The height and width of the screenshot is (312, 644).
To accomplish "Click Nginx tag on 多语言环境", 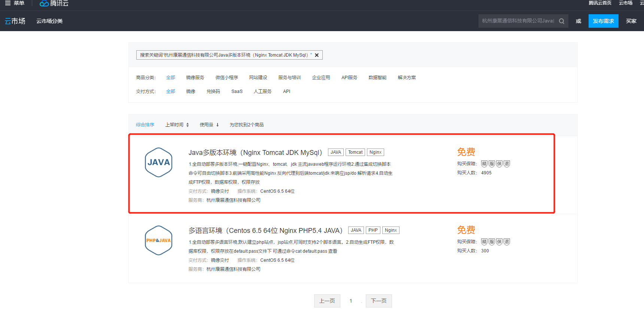I will click(x=391, y=230).
